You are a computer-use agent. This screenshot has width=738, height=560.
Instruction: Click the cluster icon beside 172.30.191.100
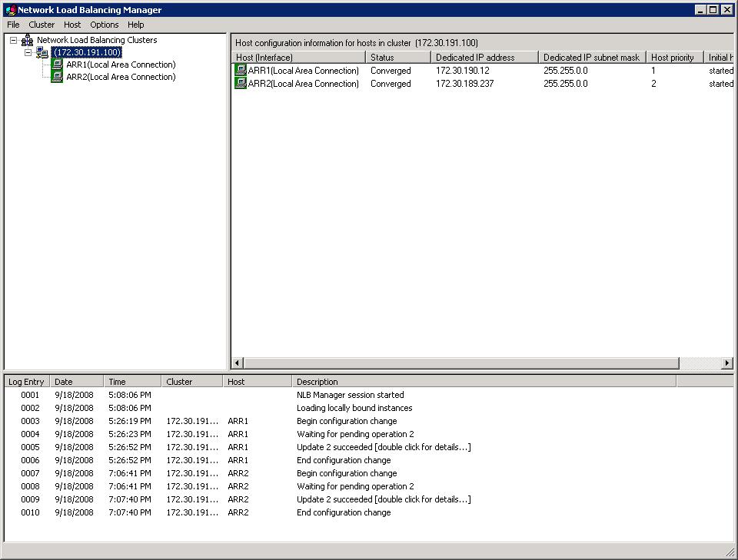tap(42, 53)
